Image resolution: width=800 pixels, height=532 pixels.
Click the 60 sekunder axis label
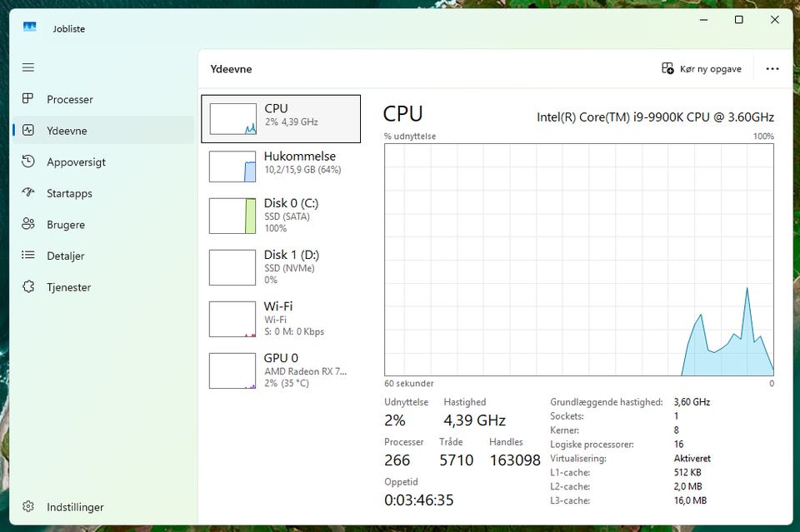pyautogui.click(x=409, y=383)
